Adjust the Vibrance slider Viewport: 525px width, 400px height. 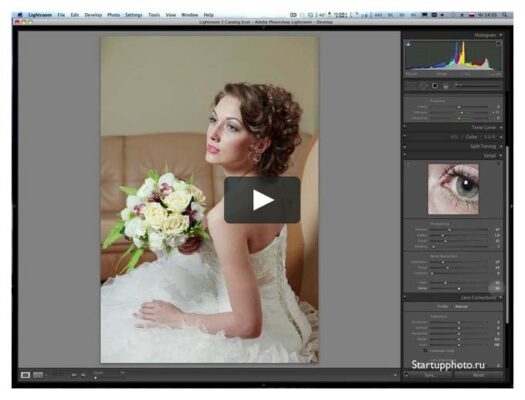[459, 113]
